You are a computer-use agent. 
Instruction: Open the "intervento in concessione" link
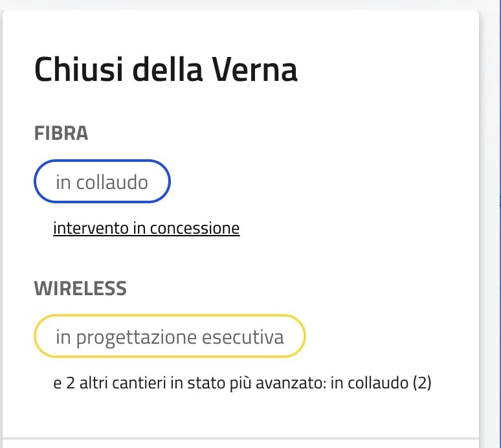pos(146,229)
